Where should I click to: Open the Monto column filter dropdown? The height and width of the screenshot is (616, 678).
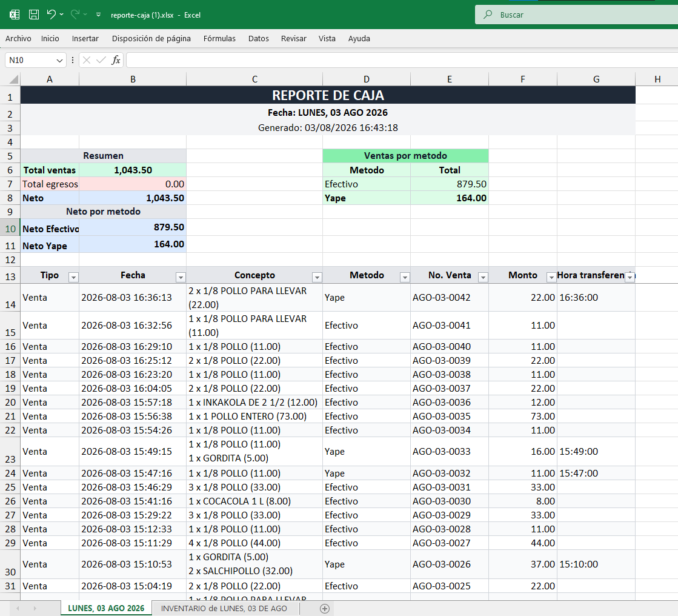(x=551, y=278)
